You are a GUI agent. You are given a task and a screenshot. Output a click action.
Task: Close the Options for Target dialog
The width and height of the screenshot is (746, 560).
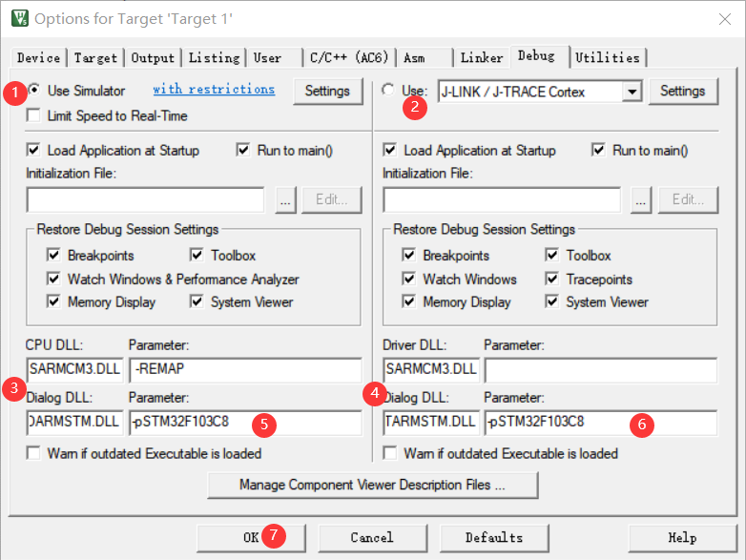(x=725, y=19)
